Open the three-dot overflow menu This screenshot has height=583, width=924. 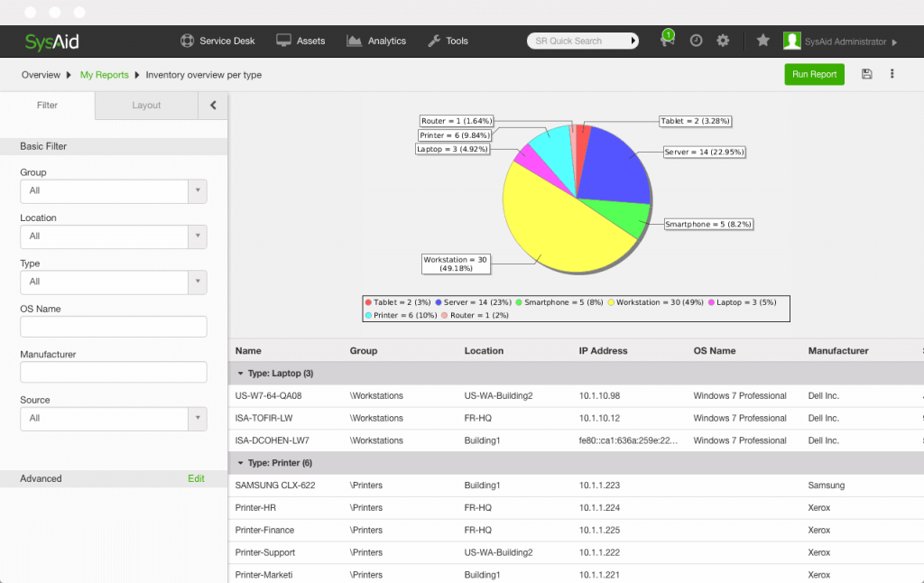(894, 75)
